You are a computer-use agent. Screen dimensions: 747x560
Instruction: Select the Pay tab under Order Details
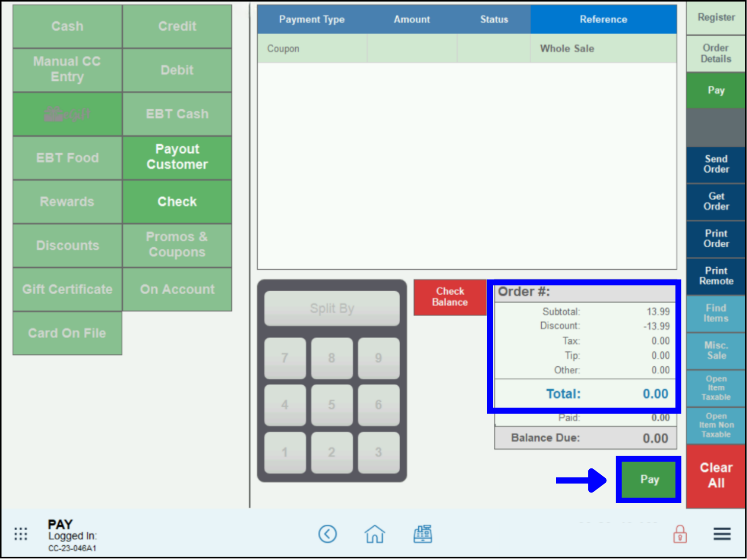click(716, 90)
